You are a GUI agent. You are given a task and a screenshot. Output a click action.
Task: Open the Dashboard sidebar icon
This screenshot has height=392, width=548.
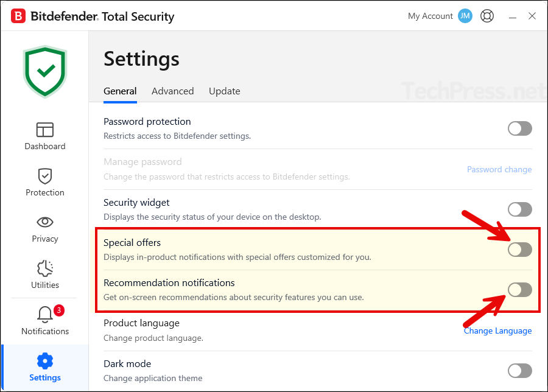[x=45, y=130]
